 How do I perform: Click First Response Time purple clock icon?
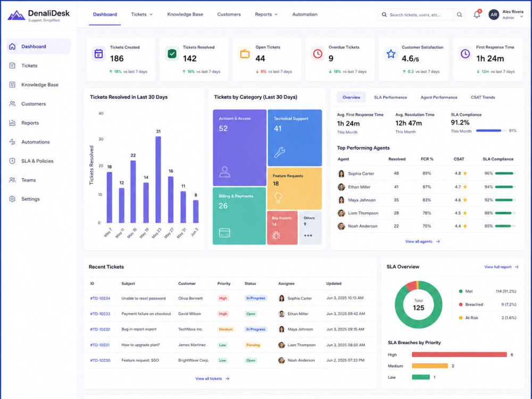click(465, 54)
